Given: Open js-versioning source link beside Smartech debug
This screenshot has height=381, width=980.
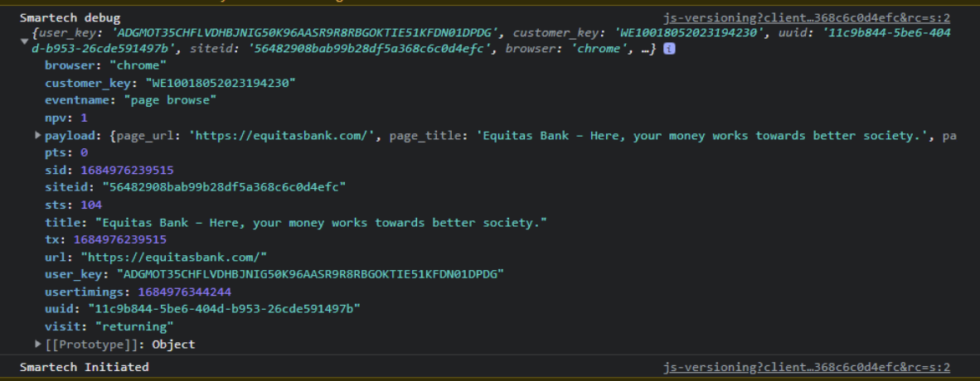Looking at the screenshot, I should point(806,18).
